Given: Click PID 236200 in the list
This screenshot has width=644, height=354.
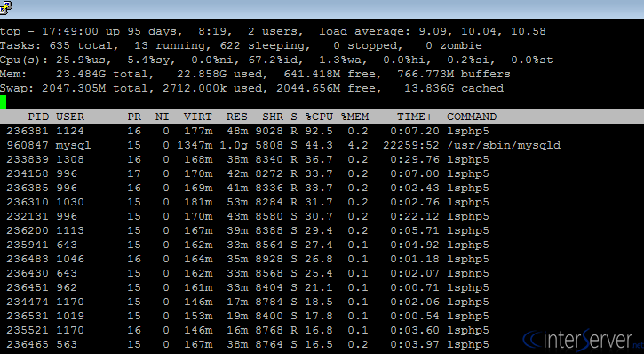Looking at the screenshot, I should click(28, 230).
